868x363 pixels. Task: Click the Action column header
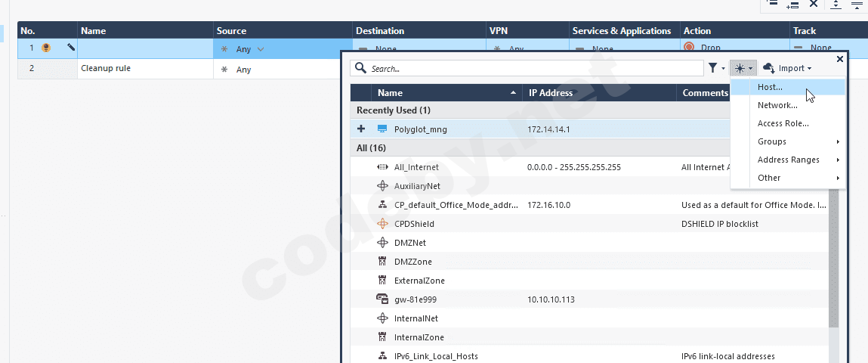point(734,30)
